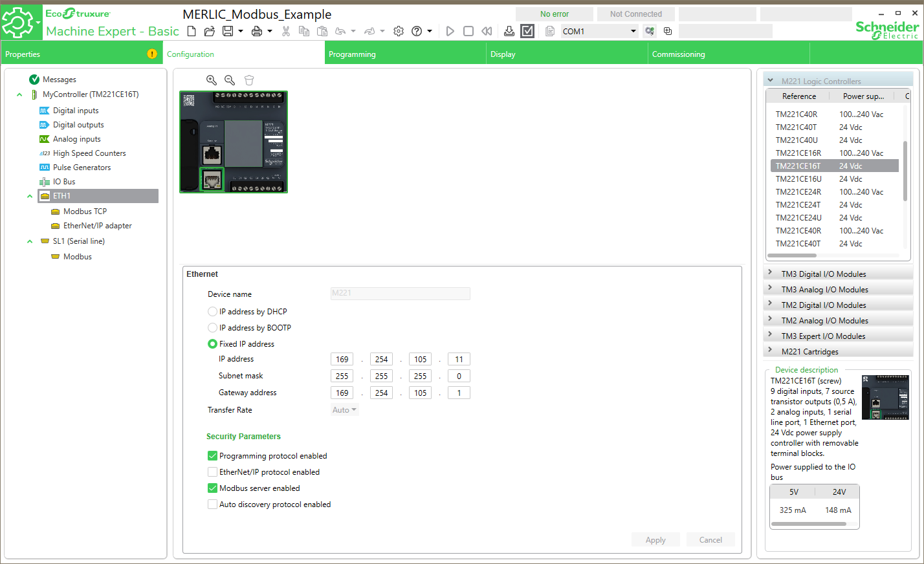Click the Print icon in toolbar
The width and height of the screenshot is (924, 564).
(x=257, y=31)
